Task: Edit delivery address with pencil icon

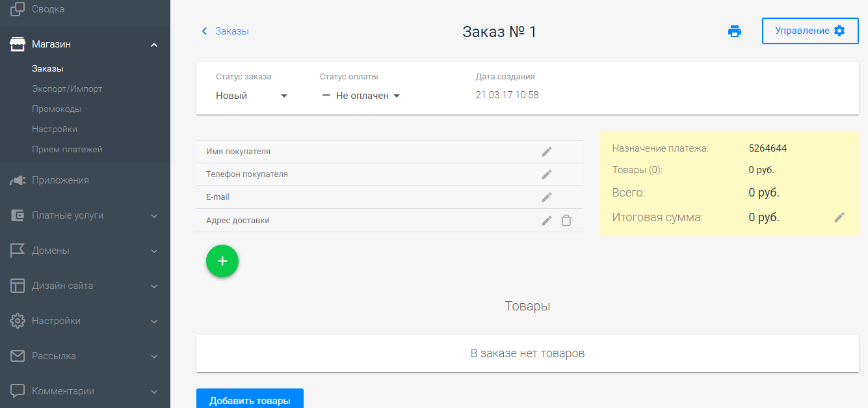Action: point(547,221)
